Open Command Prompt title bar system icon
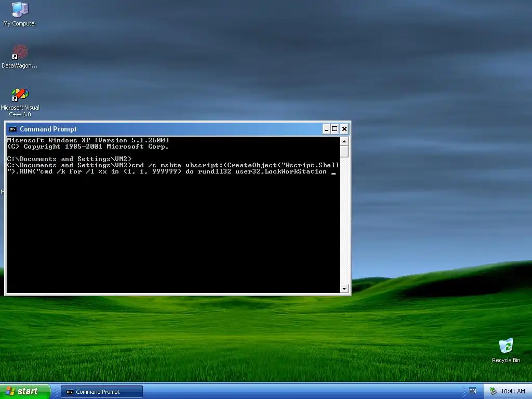This screenshot has height=399, width=532. 13,129
